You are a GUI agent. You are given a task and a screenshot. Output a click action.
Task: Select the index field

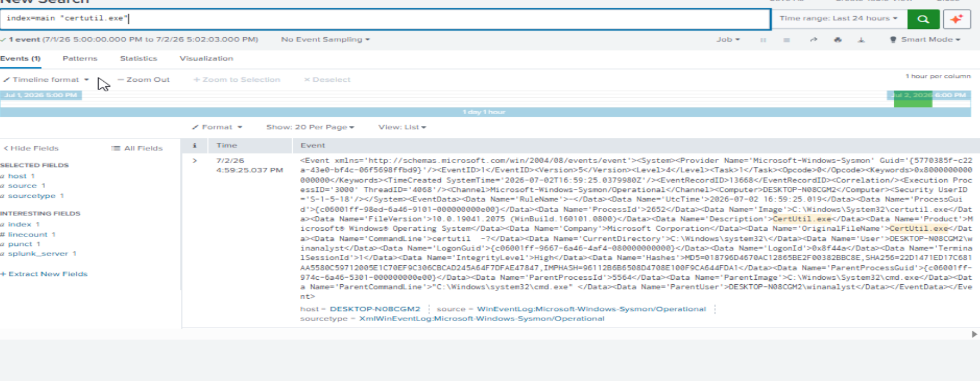tap(19, 224)
